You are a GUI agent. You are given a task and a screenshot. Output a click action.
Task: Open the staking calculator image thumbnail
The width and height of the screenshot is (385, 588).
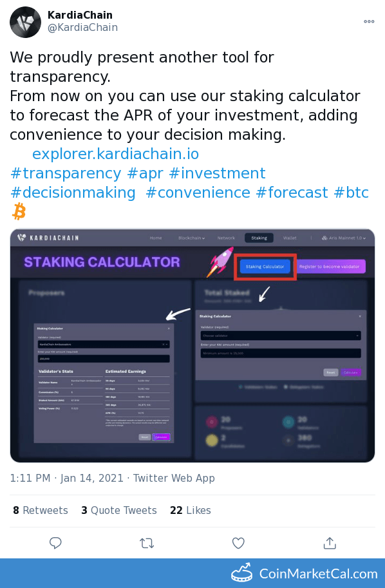[x=192, y=345]
